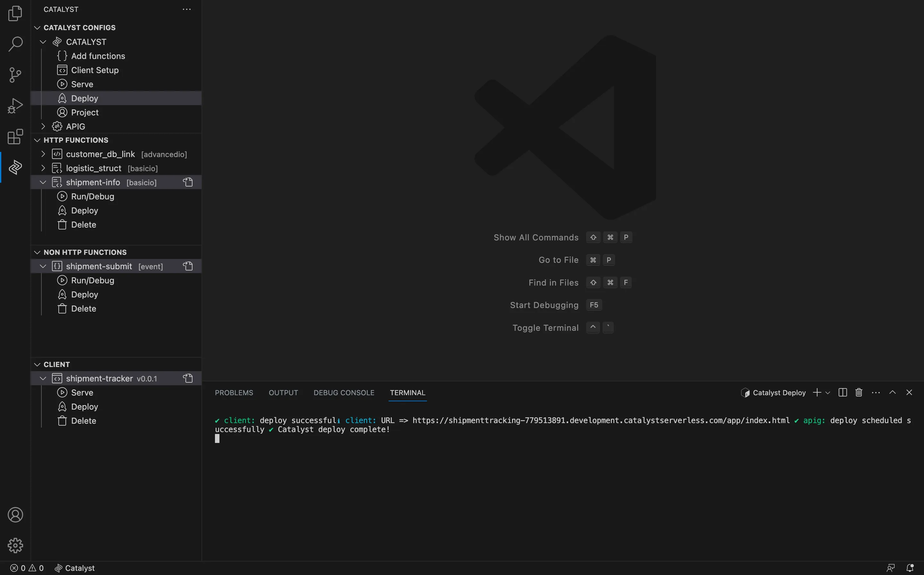Open the Catalyst panel more actions menu
The image size is (924, 575).
[x=186, y=9]
